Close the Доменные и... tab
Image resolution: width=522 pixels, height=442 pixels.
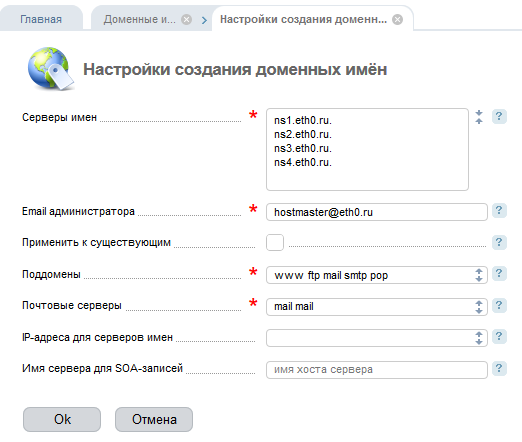coord(187,20)
